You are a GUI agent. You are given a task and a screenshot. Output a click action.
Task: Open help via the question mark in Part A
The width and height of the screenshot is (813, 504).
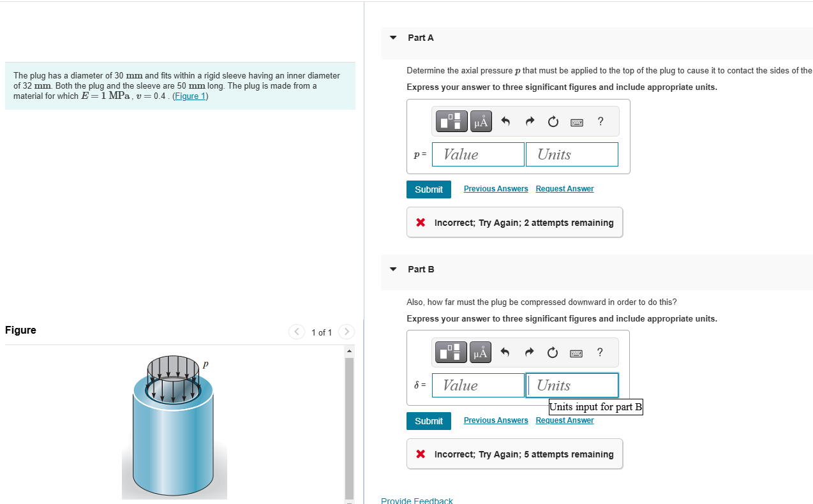(x=600, y=121)
